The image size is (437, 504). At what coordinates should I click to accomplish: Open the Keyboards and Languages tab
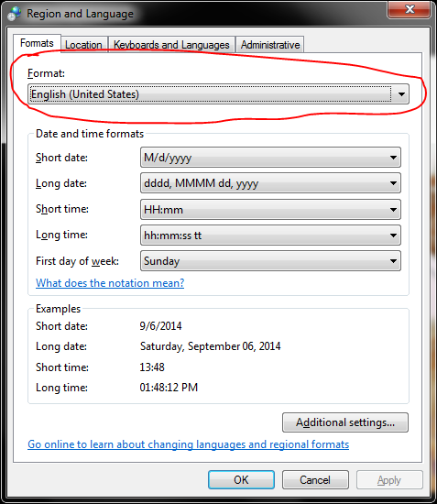click(171, 45)
